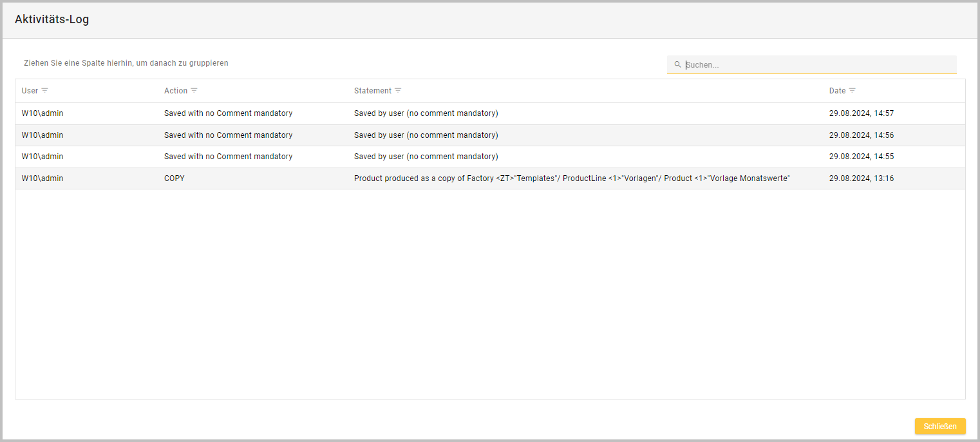Viewport: 980px width, 442px height.
Task: Click the Aktivitäts-Log dialog title
Action: tap(52, 19)
